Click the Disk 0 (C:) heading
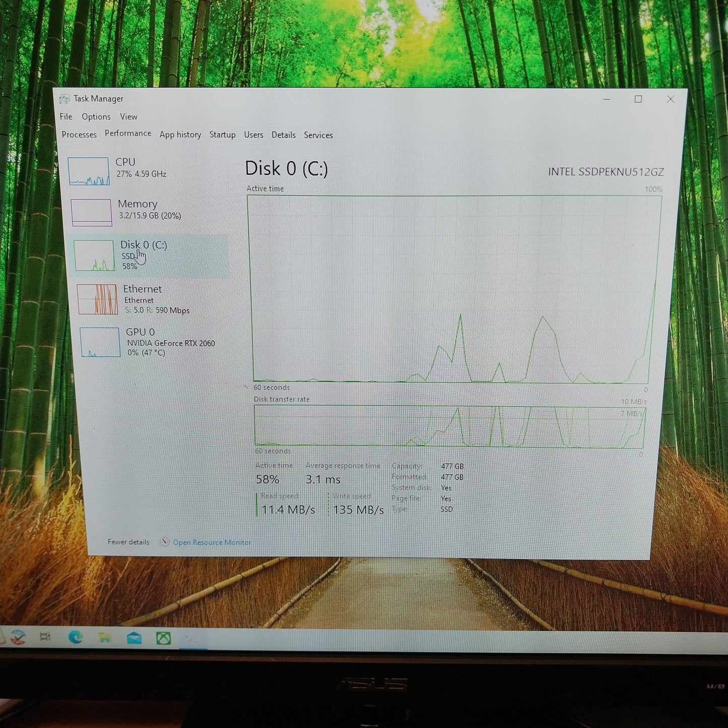Screen dimensions: 728x728 [286, 169]
